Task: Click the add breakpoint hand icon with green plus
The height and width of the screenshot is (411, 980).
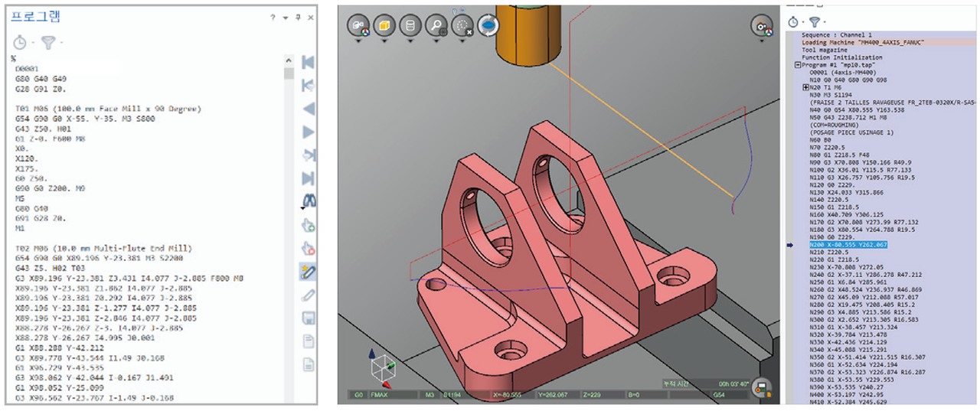Action: [x=309, y=225]
